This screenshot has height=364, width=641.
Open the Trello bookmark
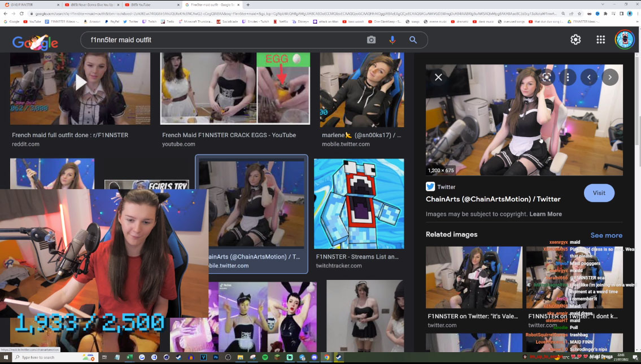[x=168, y=21]
